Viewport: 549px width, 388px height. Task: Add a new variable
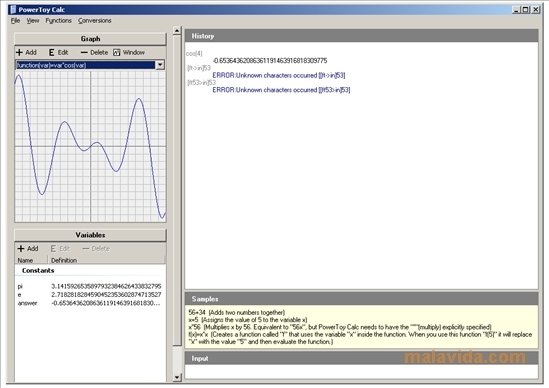pos(28,249)
